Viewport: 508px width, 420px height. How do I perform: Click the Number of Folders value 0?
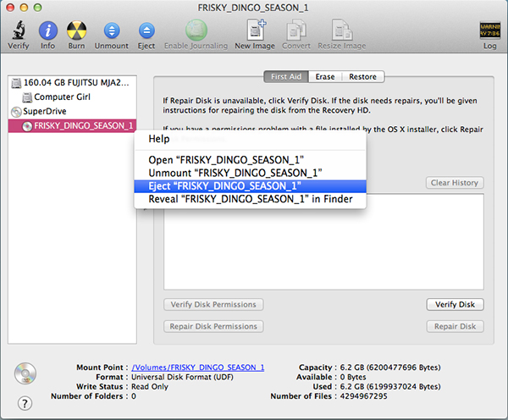coord(134,396)
